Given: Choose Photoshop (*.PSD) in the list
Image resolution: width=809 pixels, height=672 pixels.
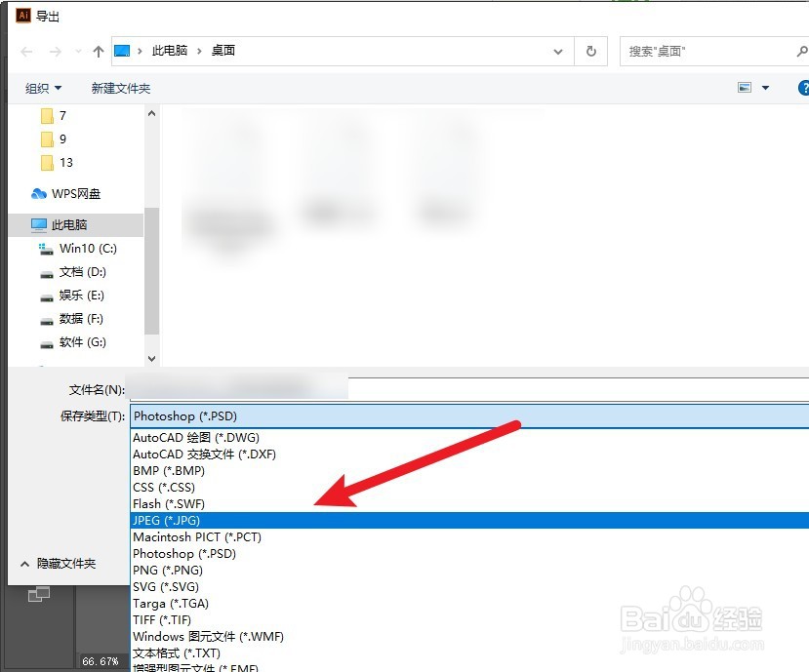Looking at the screenshot, I should pyautogui.click(x=470, y=553).
